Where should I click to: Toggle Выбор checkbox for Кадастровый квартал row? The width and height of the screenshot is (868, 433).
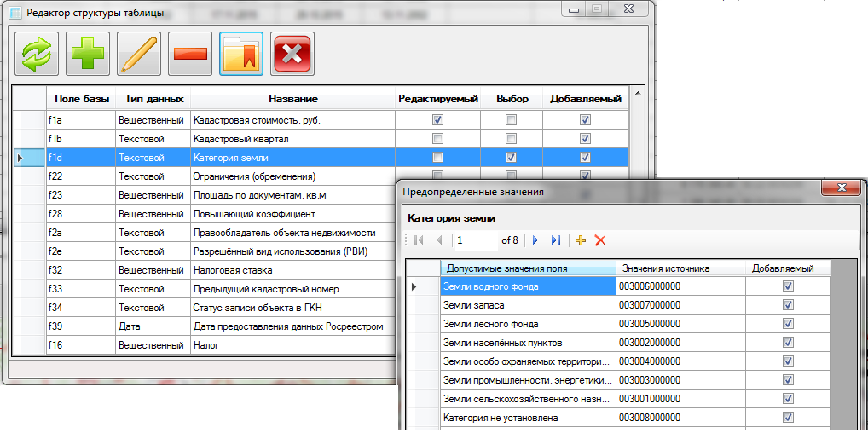pyautogui.click(x=512, y=138)
